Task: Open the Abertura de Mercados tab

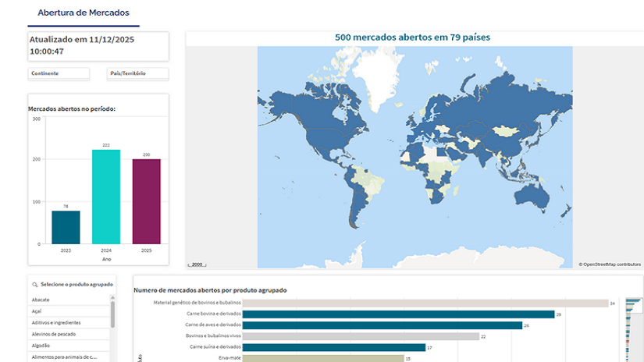Action: (x=84, y=12)
